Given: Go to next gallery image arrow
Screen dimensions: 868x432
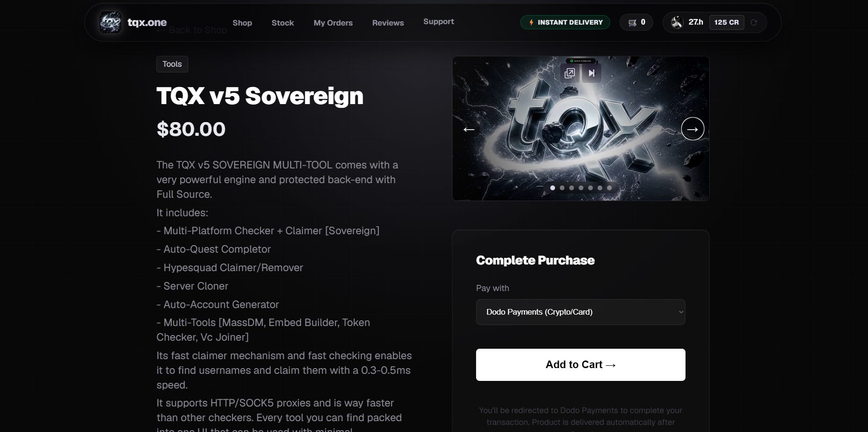Looking at the screenshot, I should coord(693,129).
